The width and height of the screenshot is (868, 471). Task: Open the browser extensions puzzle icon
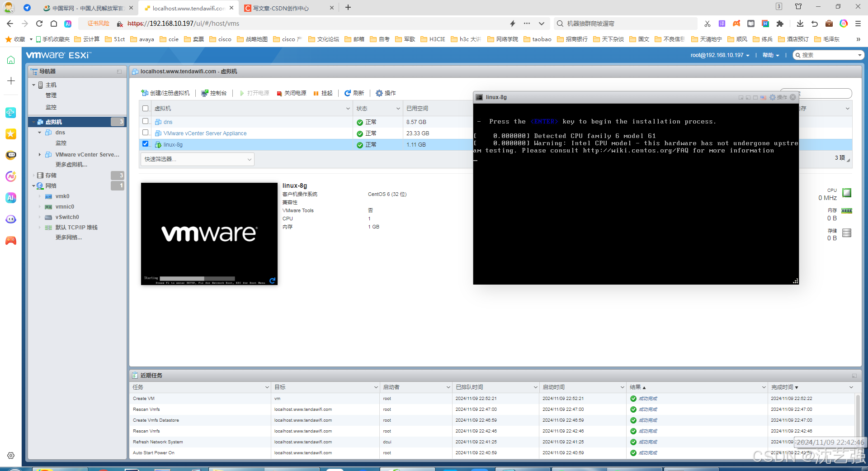780,24
